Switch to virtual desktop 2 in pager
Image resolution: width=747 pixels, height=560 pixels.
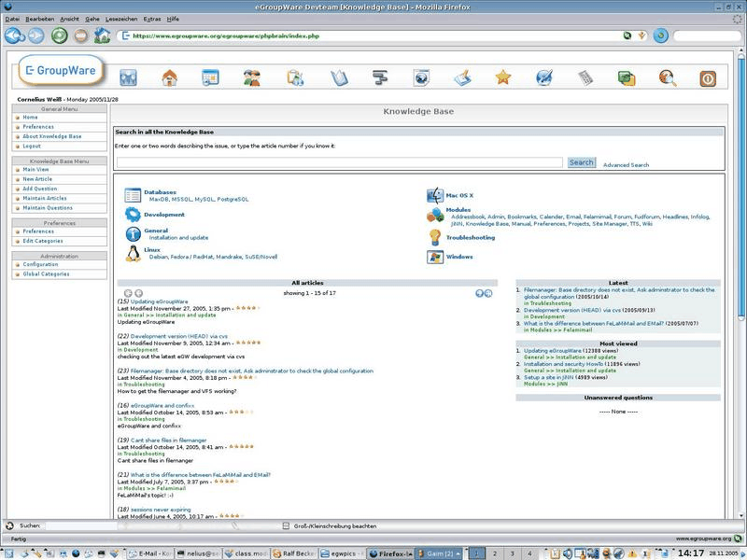point(495,553)
